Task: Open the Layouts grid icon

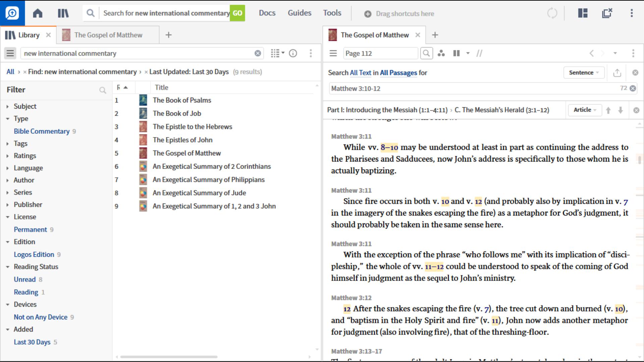Action: [583, 13]
